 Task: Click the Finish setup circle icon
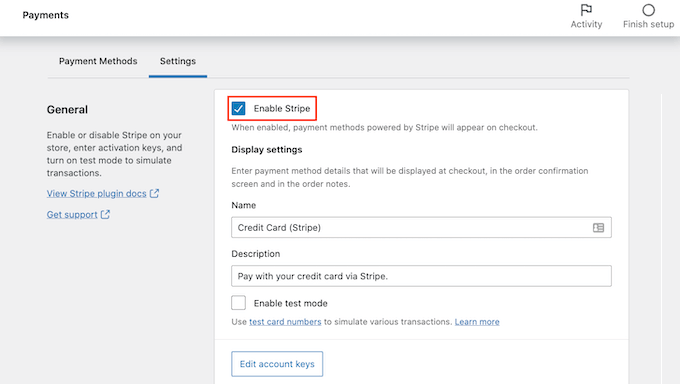point(648,10)
